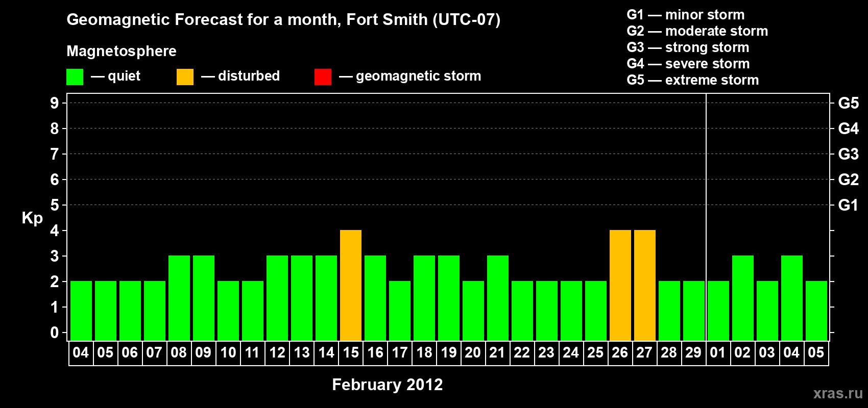Viewport: 868px width, 408px height.
Task: Click the date label 25
Action: coord(596,353)
